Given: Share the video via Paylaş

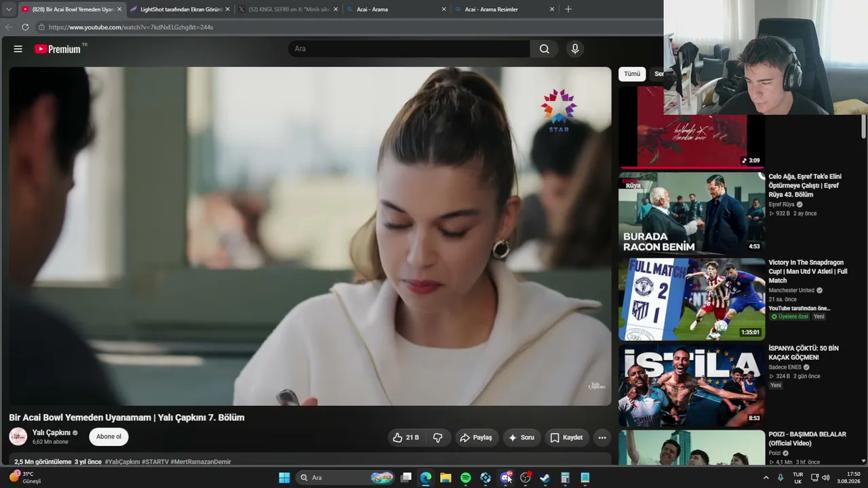Looking at the screenshot, I should (x=476, y=438).
